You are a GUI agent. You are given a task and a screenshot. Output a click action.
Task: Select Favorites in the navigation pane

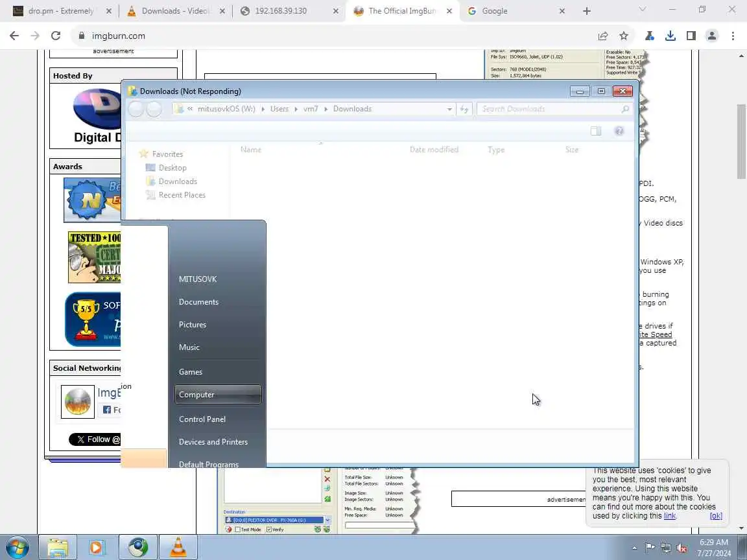(167, 154)
